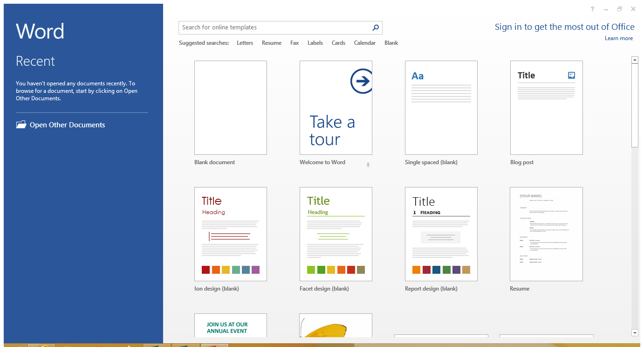Choose the Letters suggested search
Viewport: 644px width, 347px height.
click(x=245, y=43)
